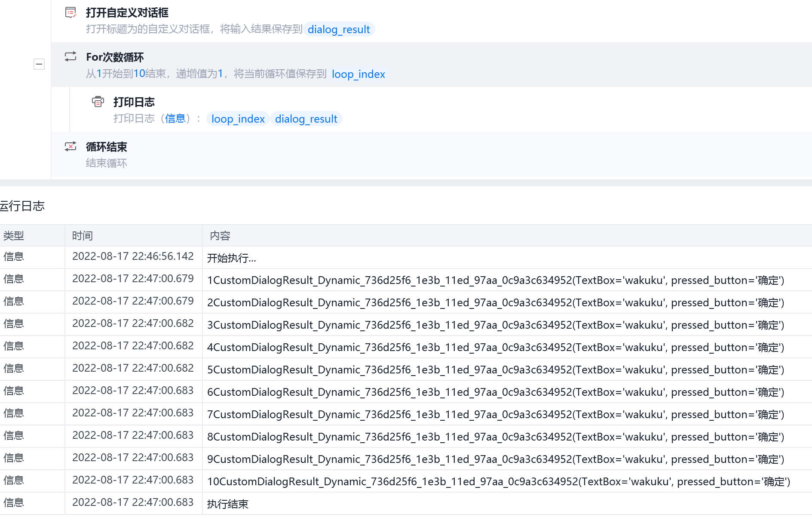This screenshot has width=812, height=530.
Task: Click the 运行日志 panel title
Action: click(x=22, y=206)
